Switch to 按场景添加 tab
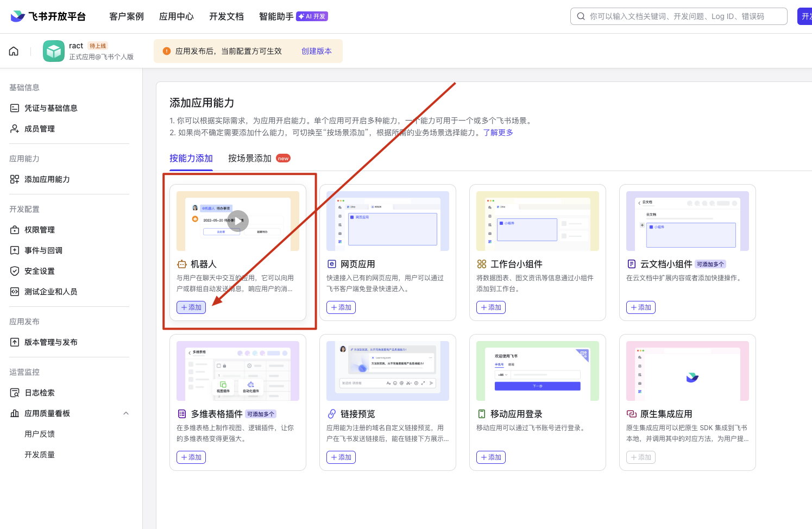 point(250,158)
